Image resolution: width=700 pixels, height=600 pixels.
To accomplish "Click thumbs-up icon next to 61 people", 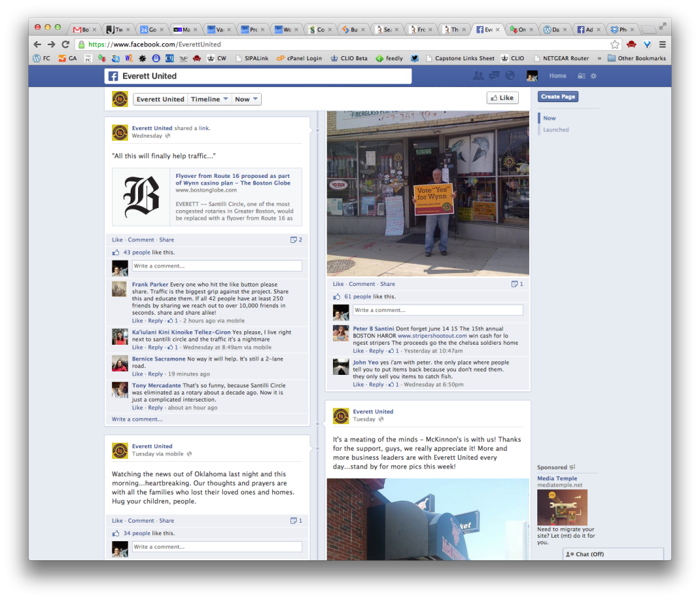I will 336,297.
